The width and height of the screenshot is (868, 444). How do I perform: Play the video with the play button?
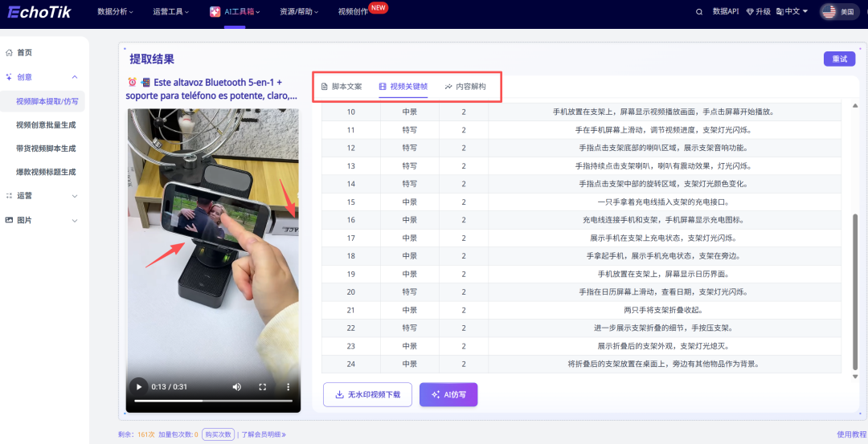pyautogui.click(x=138, y=386)
